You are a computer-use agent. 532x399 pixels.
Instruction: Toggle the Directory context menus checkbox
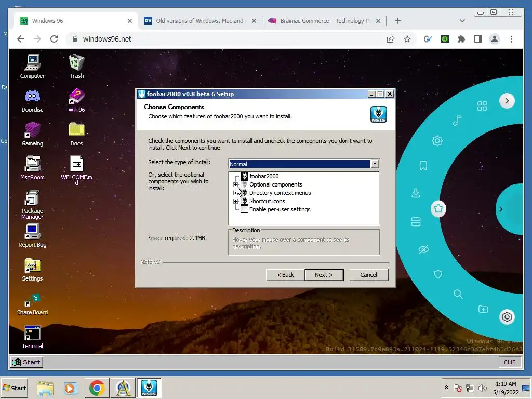click(244, 192)
